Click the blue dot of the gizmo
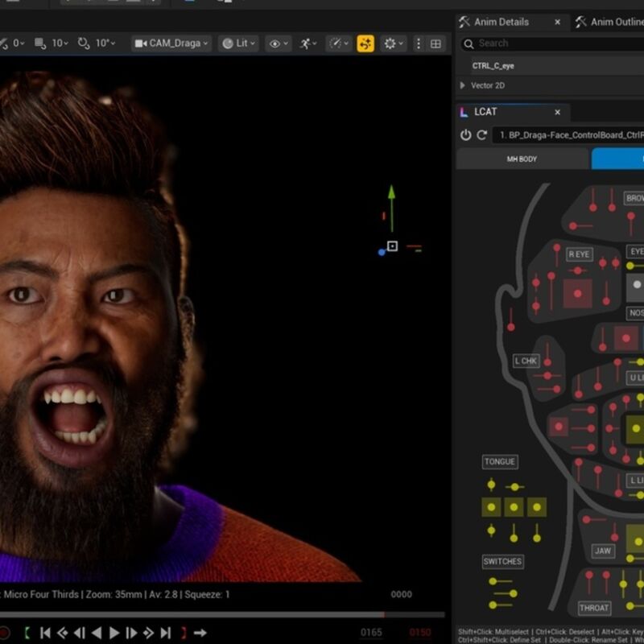This screenshot has height=644, width=644. [x=382, y=252]
